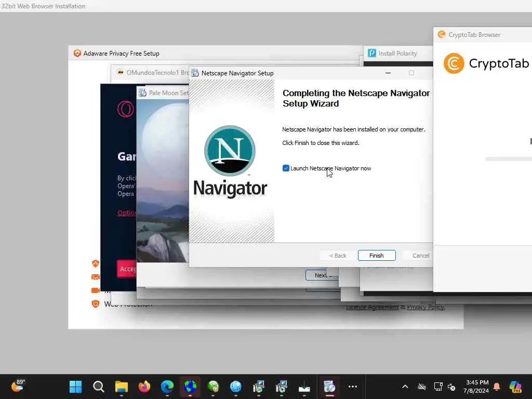Click the Adaware shield title icon
The height and width of the screenshot is (399, 532).
77,54
